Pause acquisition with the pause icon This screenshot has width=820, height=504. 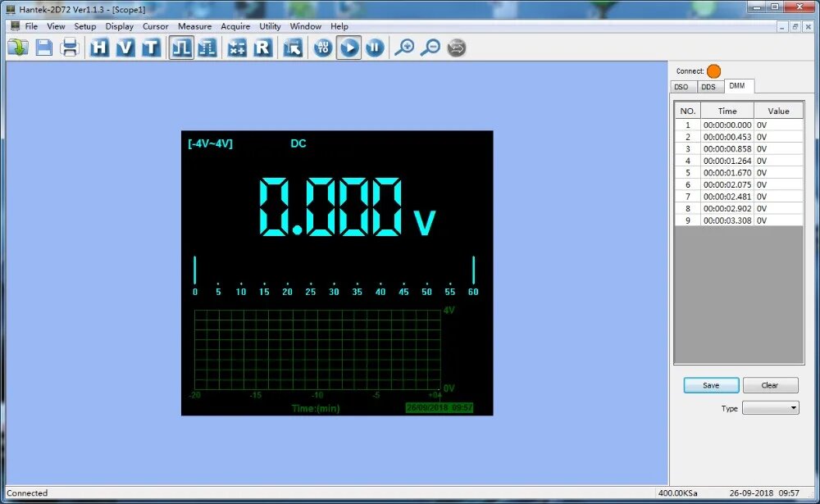375,48
